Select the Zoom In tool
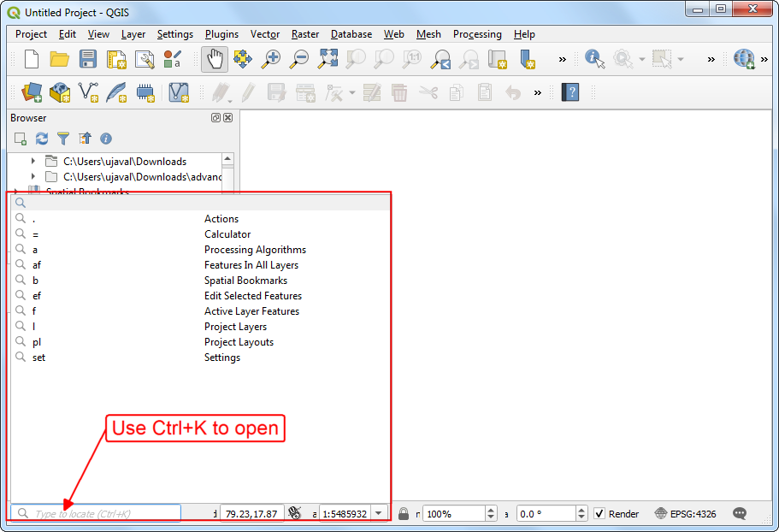The image size is (779, 532). pos(271,59)
